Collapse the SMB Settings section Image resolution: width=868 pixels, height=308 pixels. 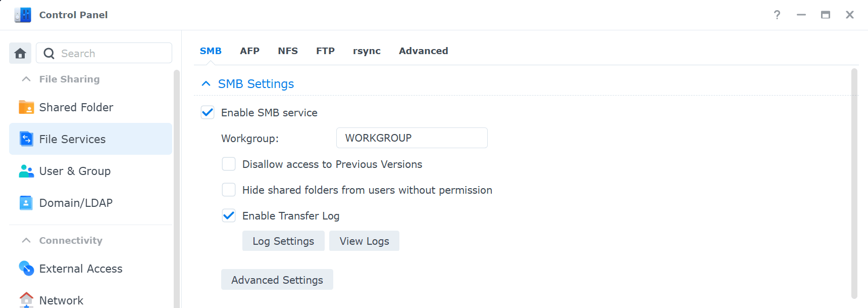pyautogui.click(x=206, y=83)
